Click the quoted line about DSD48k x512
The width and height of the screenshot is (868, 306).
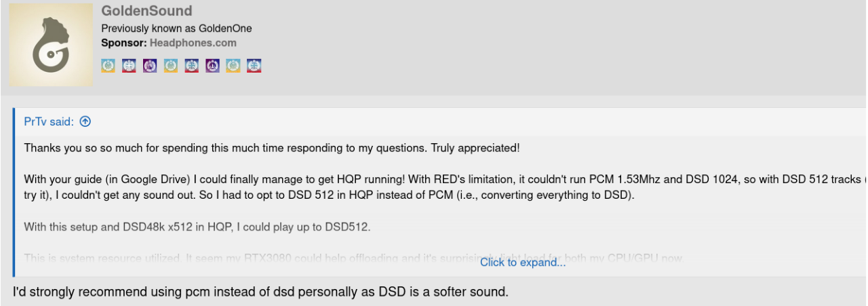point(197,227)
